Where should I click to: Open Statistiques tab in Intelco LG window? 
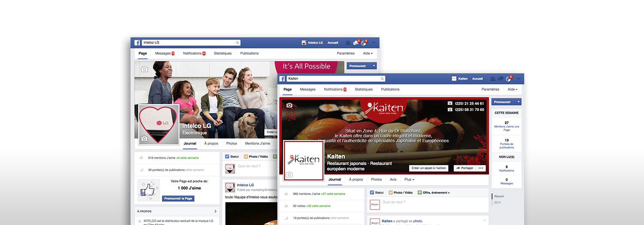click(223, 54)
